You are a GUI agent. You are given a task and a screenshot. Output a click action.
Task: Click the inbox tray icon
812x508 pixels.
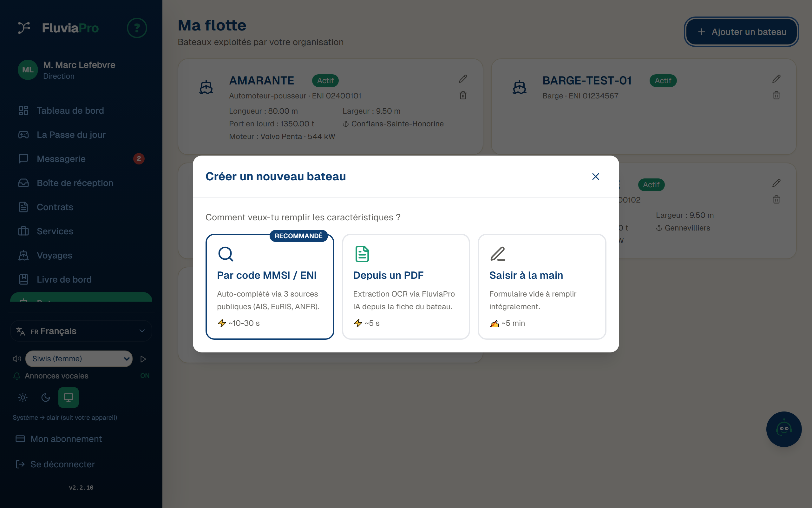click(23, 183)
